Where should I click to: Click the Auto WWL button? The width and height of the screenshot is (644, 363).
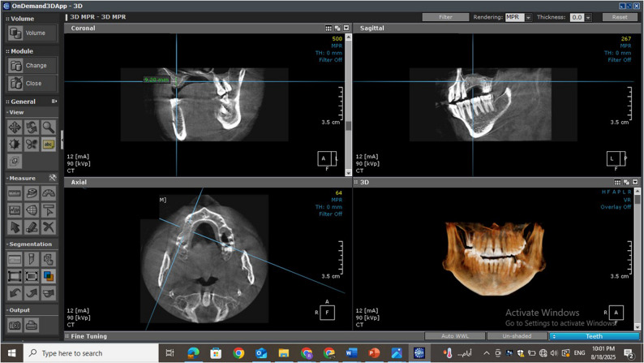coord(455,336)
